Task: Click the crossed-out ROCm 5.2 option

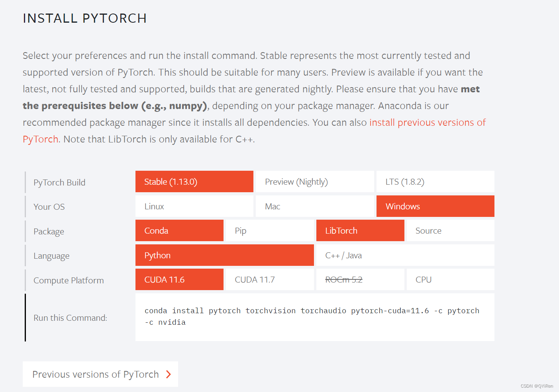Action: coord(360,279)
